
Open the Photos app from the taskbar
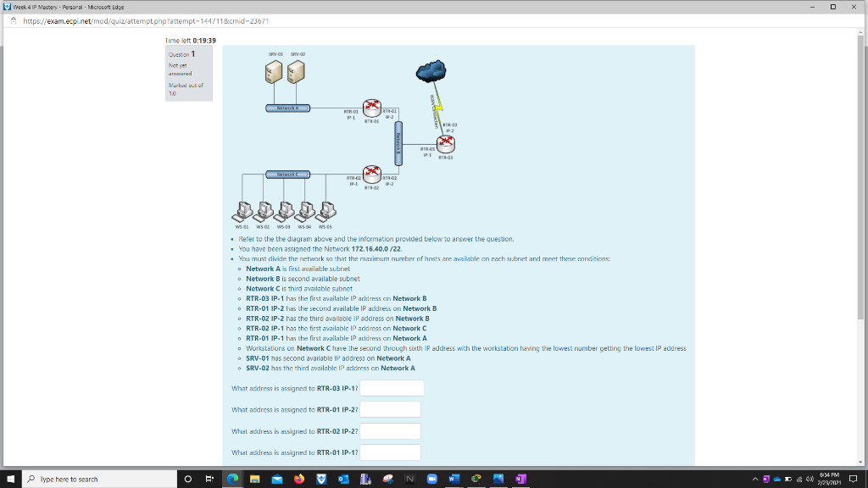(498, 479)
